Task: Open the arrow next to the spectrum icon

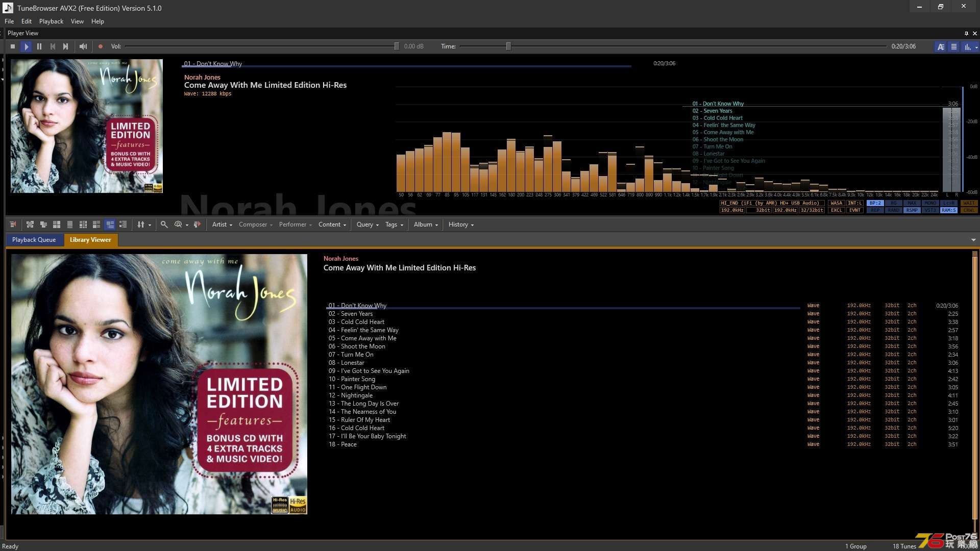Action: [976, 47]
